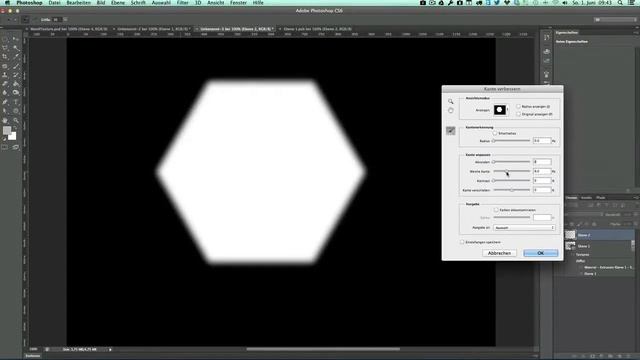Image resolution: width=640 pixels, height=360 pixels.
Task: Select the Eyedropper tool
Action: tap(16, 57)
